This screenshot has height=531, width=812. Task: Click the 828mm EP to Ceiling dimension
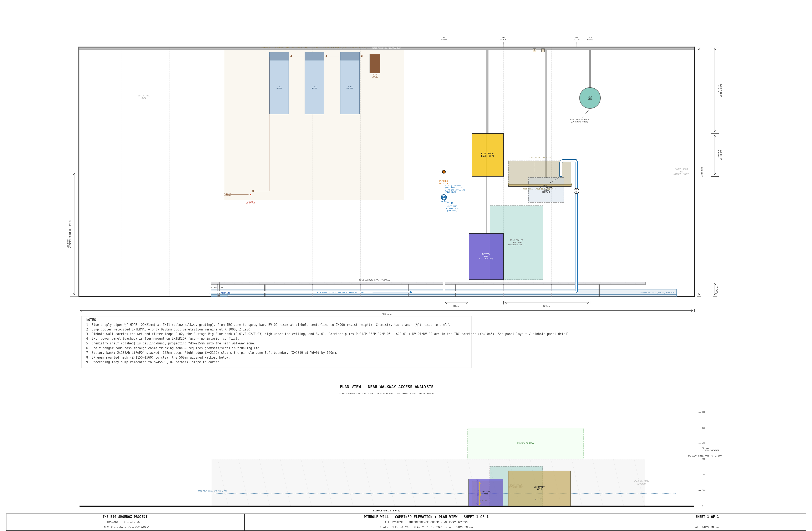[720, 90]
